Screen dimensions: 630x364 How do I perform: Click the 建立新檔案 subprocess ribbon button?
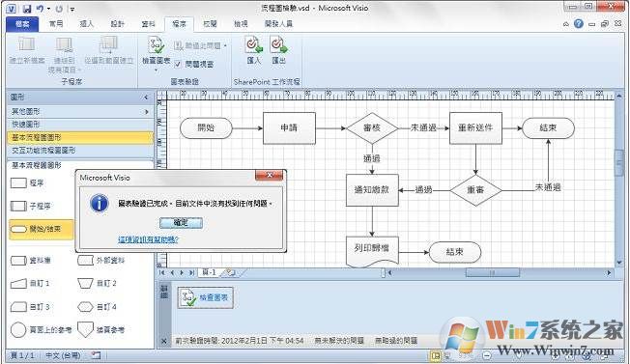pos(27,50)
